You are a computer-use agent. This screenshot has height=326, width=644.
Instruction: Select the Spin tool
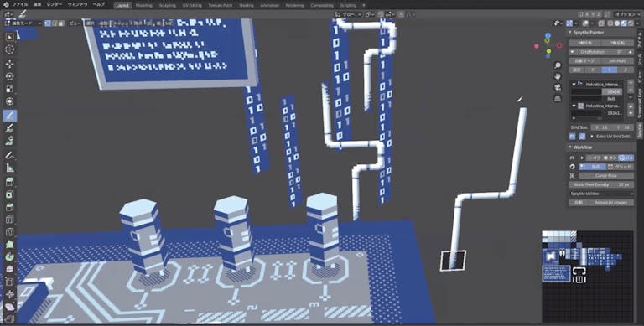(10, 257)
